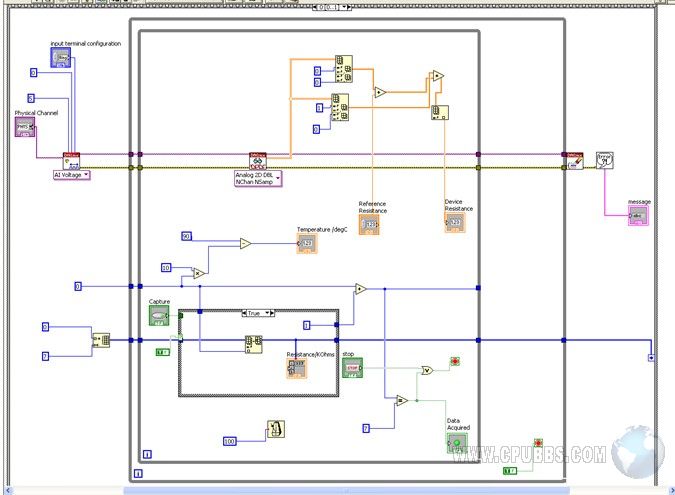Click the horizontal scrollbar thumb
Screen dimensions: 675x495
[x=347, y=491]
